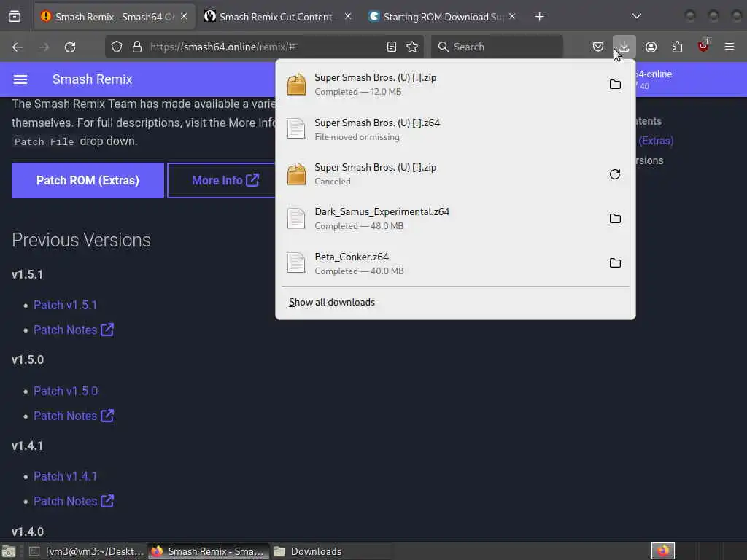The image size is (747, 560).
Task: Click the forward navigation arrow
Action: click(44, 47)
